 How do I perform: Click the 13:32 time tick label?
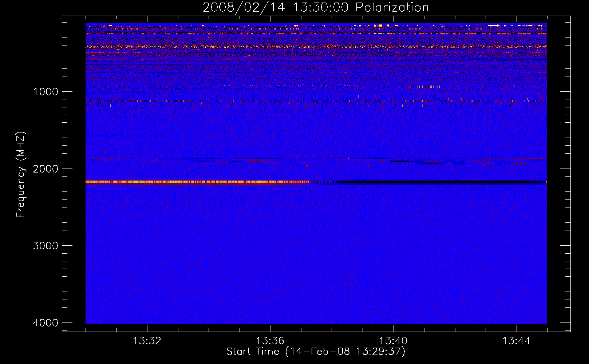(x=147, y=341)
